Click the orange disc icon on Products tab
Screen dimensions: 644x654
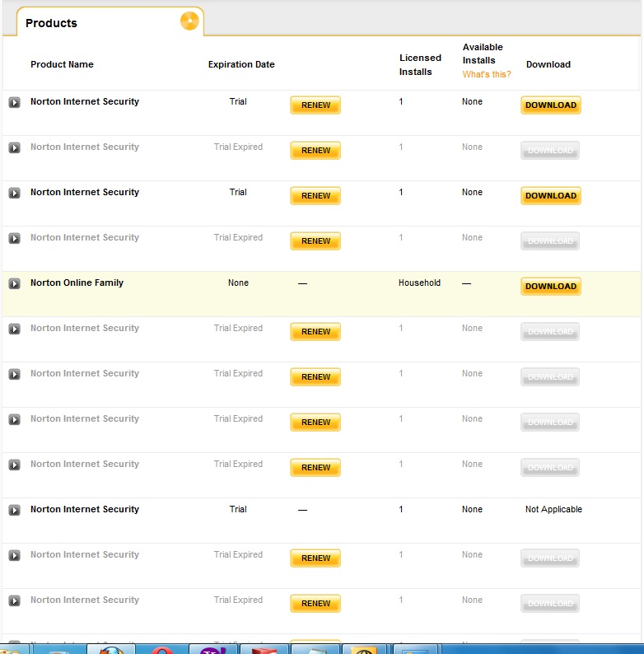189,21
